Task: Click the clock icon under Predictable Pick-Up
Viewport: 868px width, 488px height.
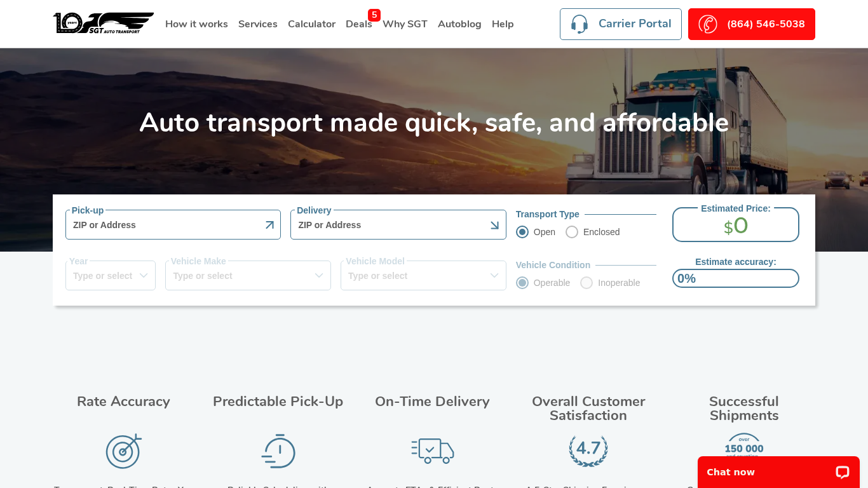Action: [x=278, y=451]
